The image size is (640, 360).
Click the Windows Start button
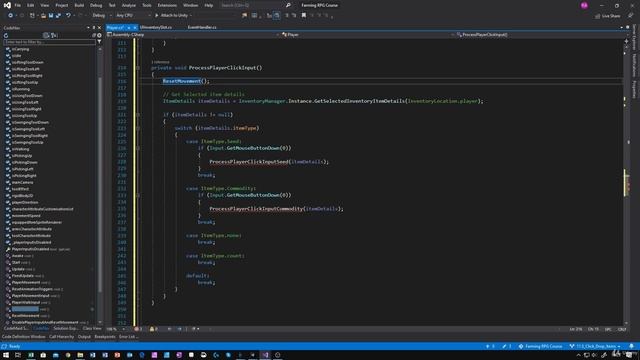pyautogui.click(x=6, y=355)
